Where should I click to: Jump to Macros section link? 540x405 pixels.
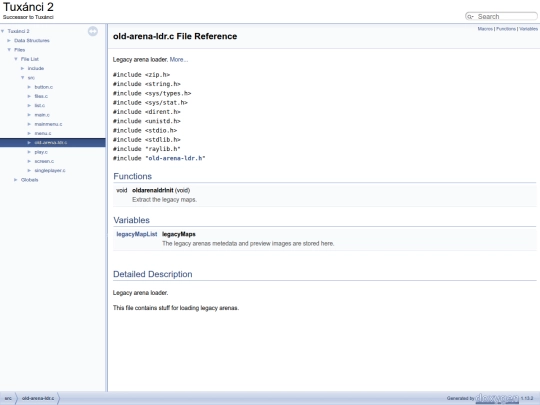coord(485,29)
